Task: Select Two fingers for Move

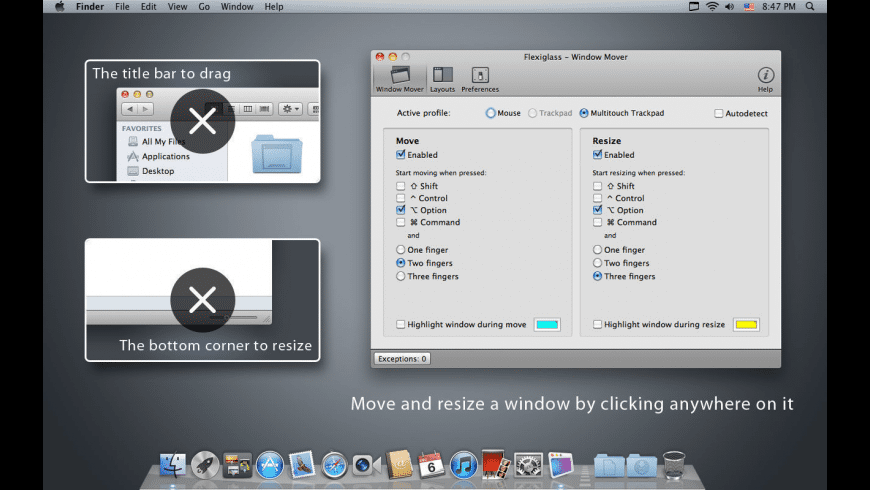Action: (401, 263)
